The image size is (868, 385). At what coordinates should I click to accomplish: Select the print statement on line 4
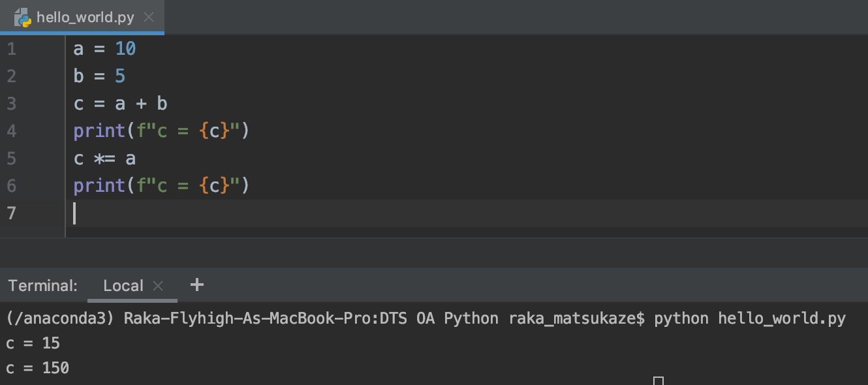pyautogui.click(x=160, y=131)
